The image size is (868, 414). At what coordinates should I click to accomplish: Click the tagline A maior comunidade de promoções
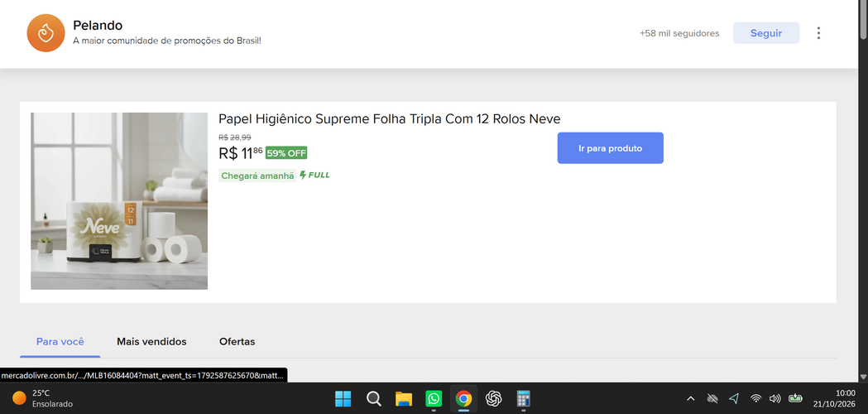tap(166, 41)
